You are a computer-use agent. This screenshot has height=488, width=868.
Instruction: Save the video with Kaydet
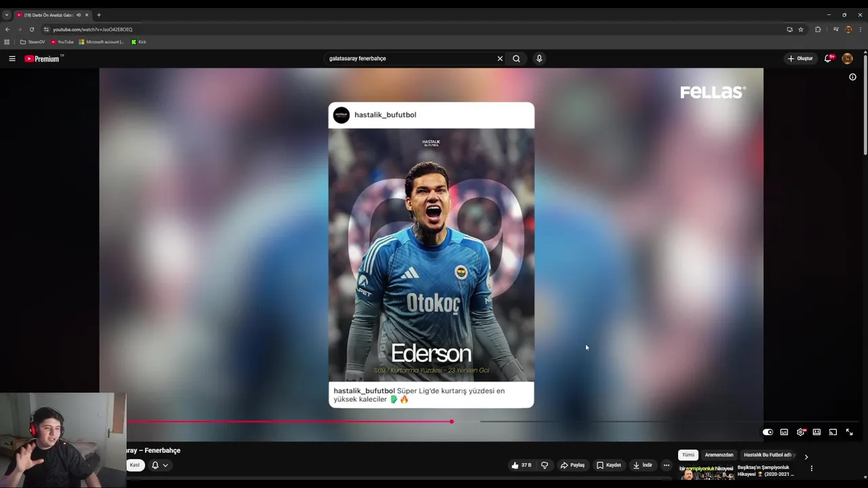pyautogui.click(x=608, y=466)
